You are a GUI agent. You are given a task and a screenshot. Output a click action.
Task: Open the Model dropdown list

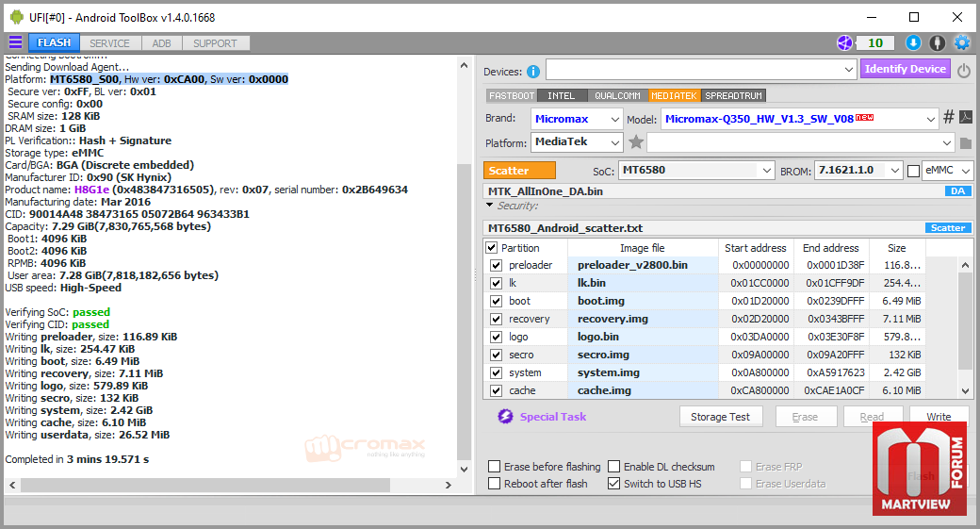799,119
